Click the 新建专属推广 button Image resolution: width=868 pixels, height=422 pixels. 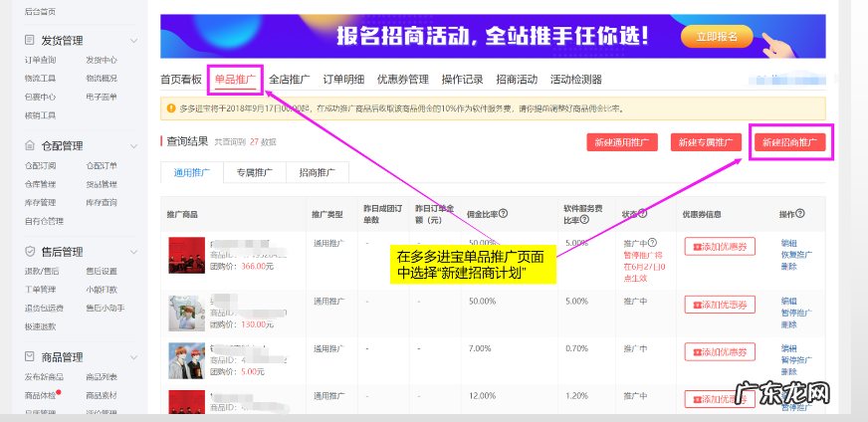point(706,142)
